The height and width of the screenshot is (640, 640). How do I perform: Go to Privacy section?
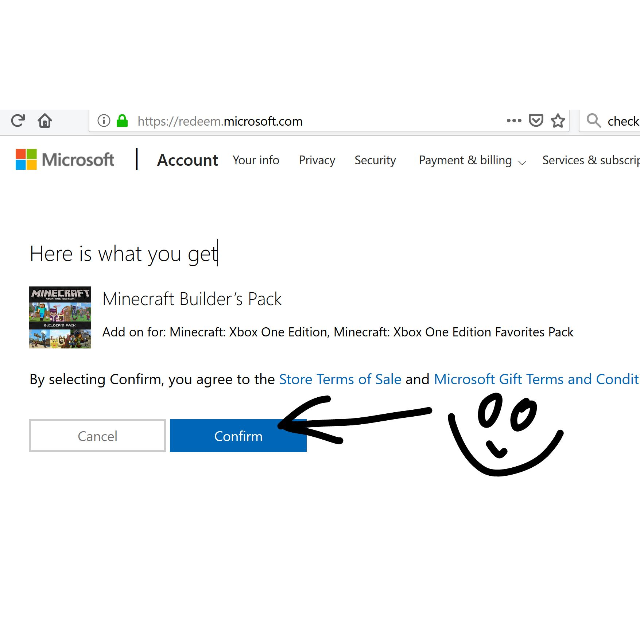(x=317, y=160)
